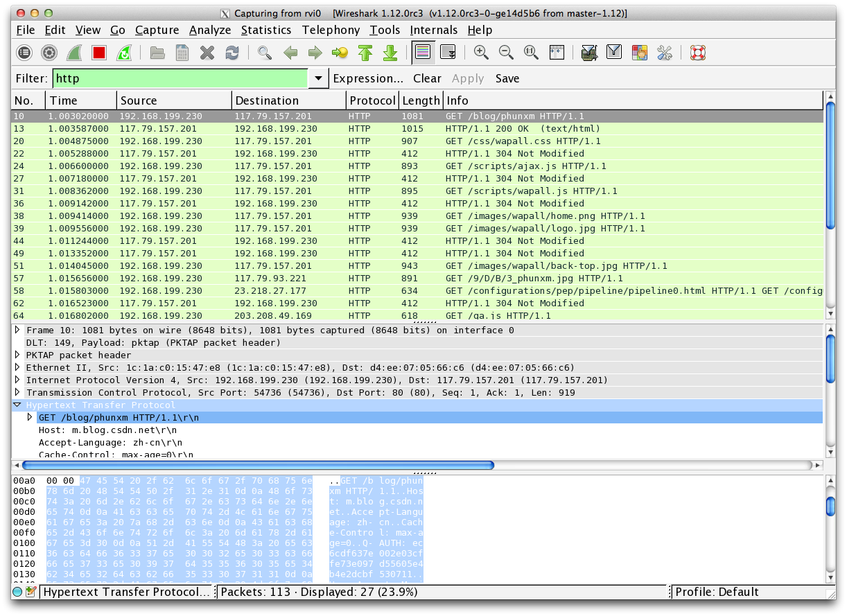Open the capture interfaces list icon
This screenshot has height=616, width=847.
pyautogui.click(x=24, y=53)
